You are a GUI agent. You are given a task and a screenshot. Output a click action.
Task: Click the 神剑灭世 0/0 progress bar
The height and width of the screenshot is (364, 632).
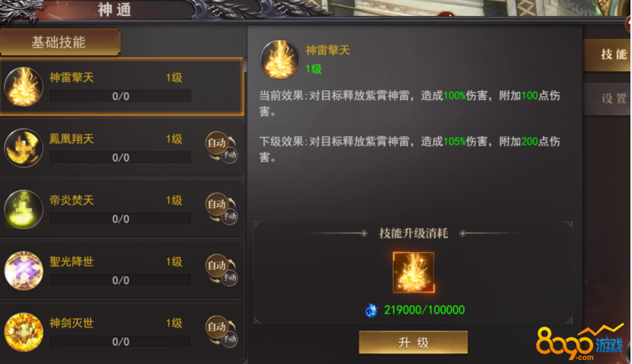(120, 341)
